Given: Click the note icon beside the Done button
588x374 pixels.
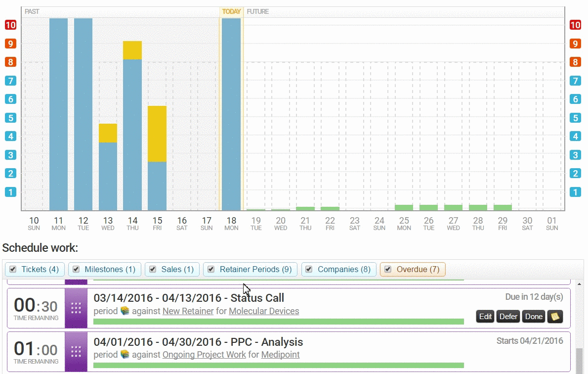Looking at the screenshot, I should (x=555, y=317).
